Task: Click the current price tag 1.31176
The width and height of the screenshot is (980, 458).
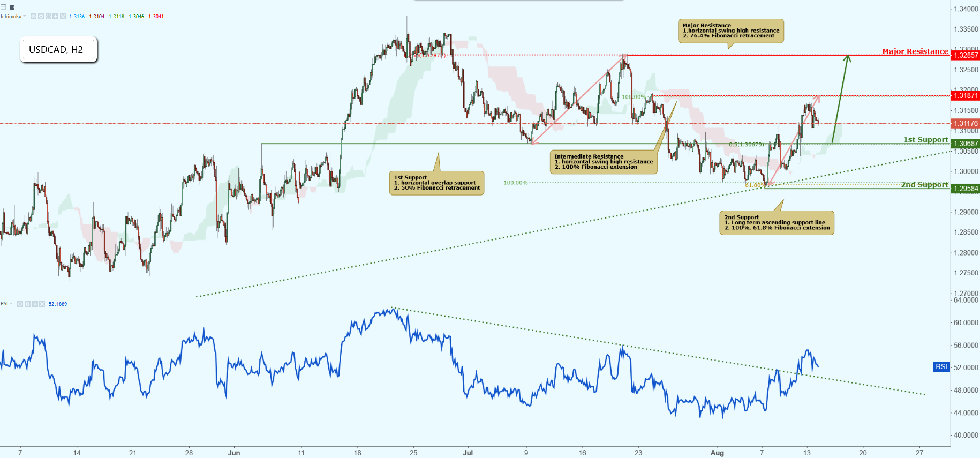Action: pos(966,123)
